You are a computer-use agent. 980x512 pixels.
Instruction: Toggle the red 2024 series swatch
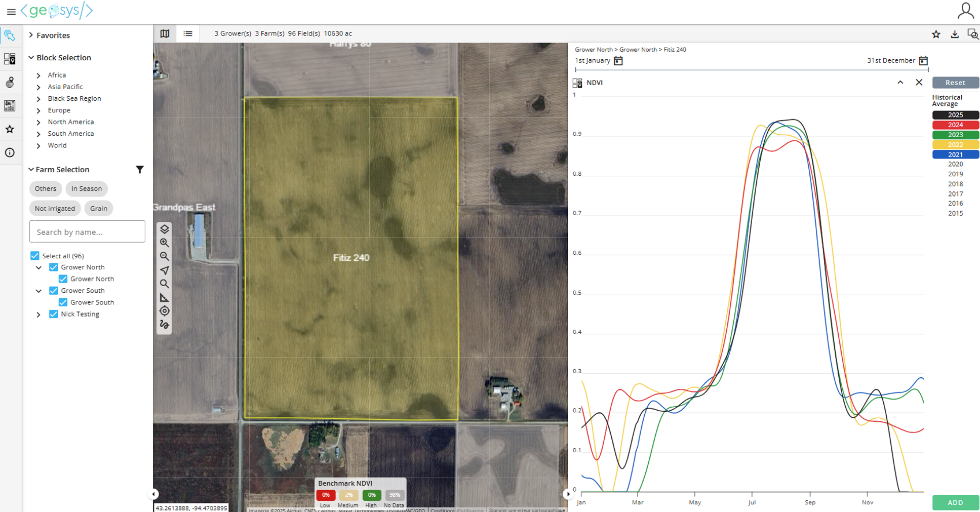coord(955,125)
